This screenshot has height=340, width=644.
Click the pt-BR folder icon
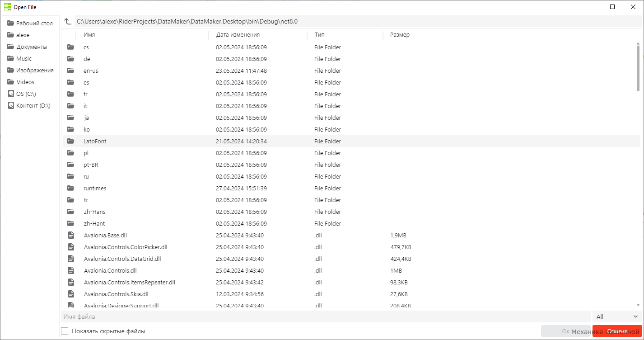(x=70, y=165)
